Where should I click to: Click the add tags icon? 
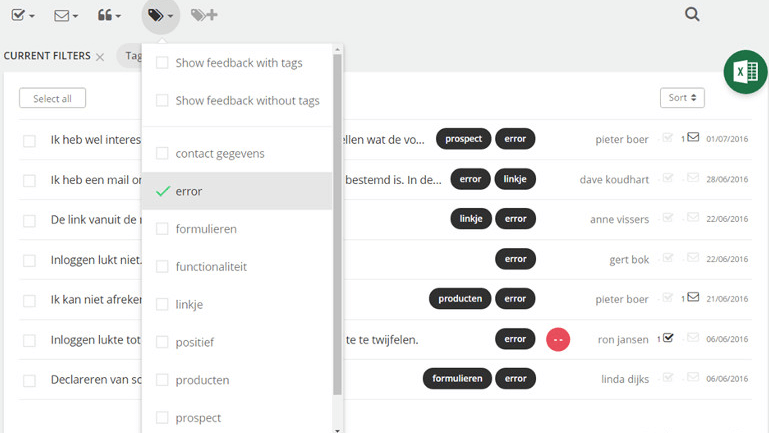pyautogui.click(x=204, y=15)
